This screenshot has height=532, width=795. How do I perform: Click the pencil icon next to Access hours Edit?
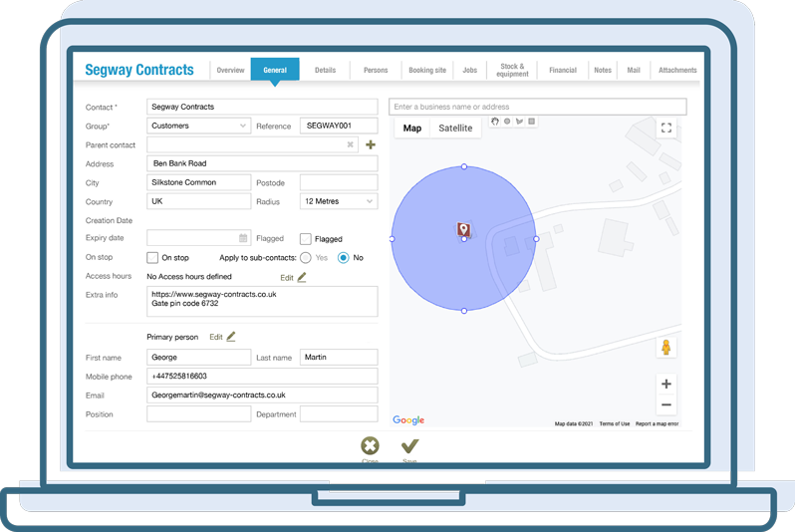(x=302, y=277)
